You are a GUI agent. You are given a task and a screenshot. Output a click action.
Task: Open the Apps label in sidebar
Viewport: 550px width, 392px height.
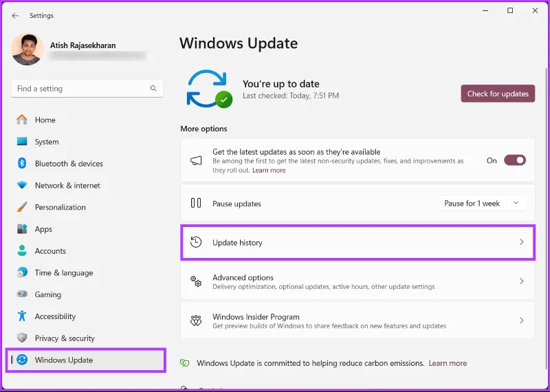43,229
